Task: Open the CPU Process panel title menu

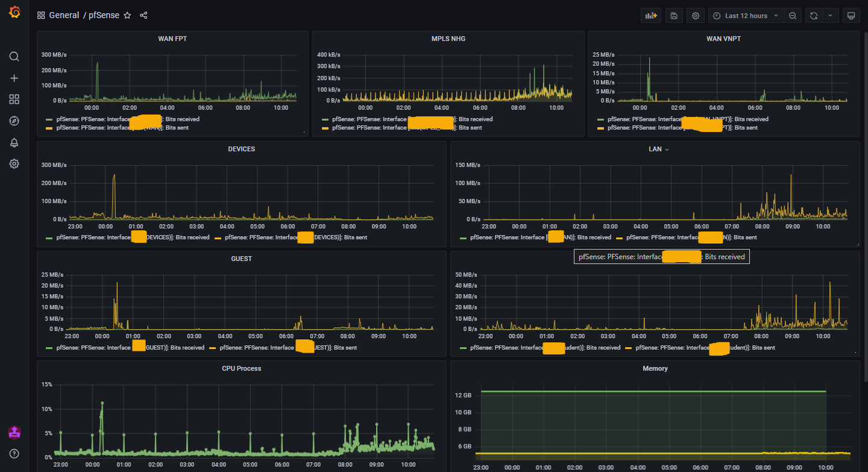Action: pos(242,368)
